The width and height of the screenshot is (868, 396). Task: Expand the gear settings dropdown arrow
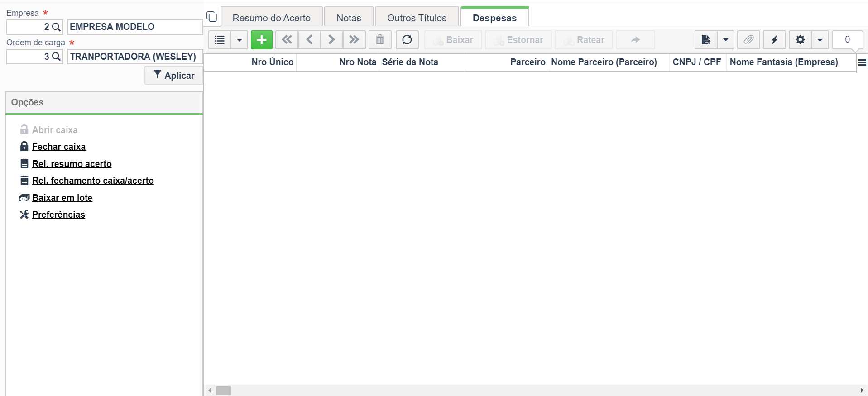pyautogui.click(x=820, y=40)
